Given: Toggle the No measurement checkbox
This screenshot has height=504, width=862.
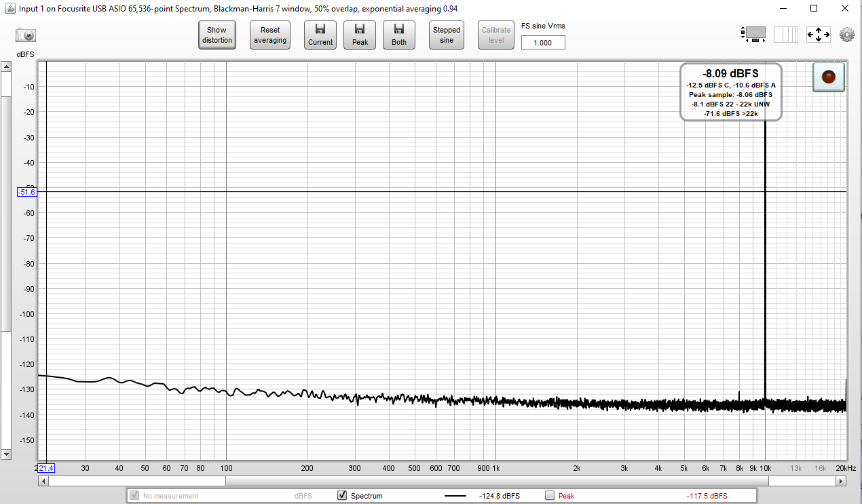Looking at the screenshot, I should 134,496.
